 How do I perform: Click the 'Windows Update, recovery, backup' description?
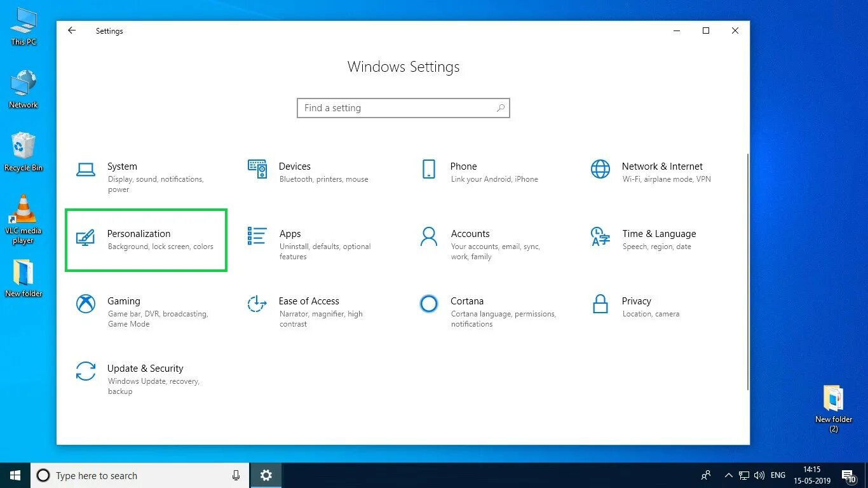tap(154, 386)
